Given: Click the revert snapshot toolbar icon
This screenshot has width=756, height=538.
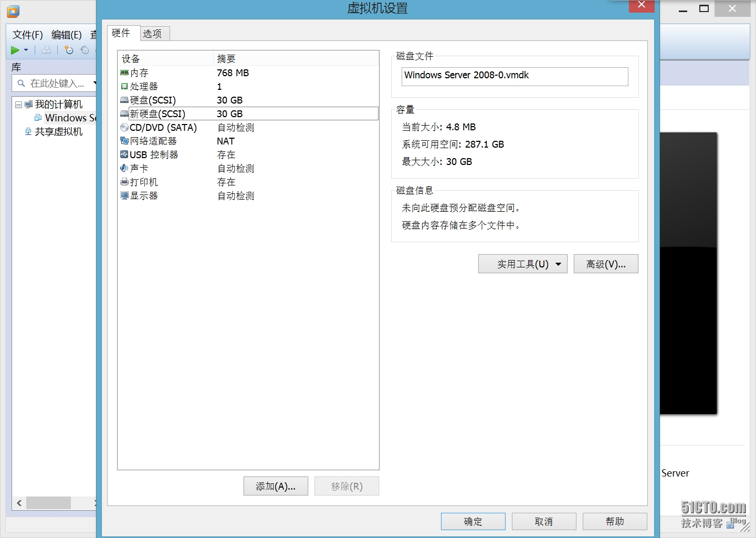Looking at the screenshot, I should pyautogui.click(x=85, y=50).
